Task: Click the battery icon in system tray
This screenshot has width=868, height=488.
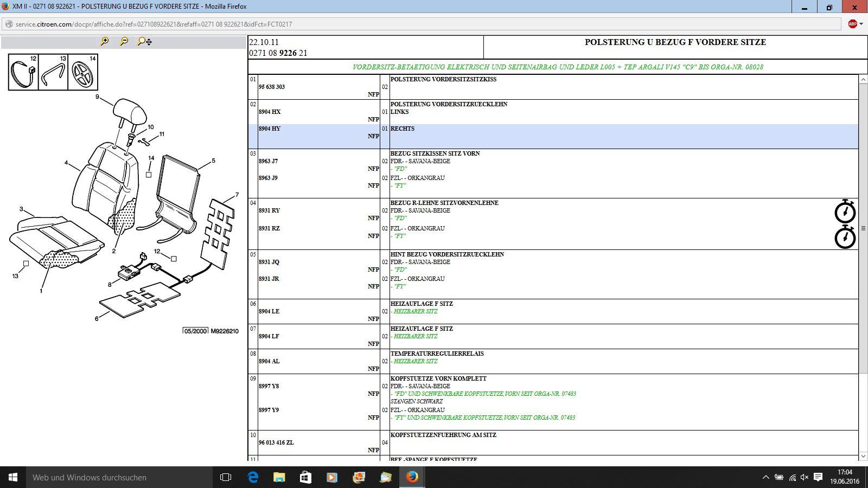Action: (x=778, y=477)
